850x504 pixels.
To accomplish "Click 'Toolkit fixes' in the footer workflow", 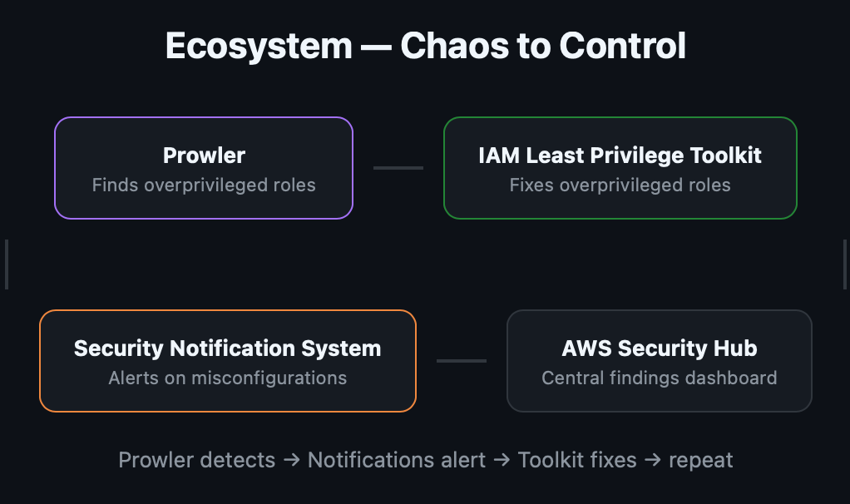I will 576,460.
